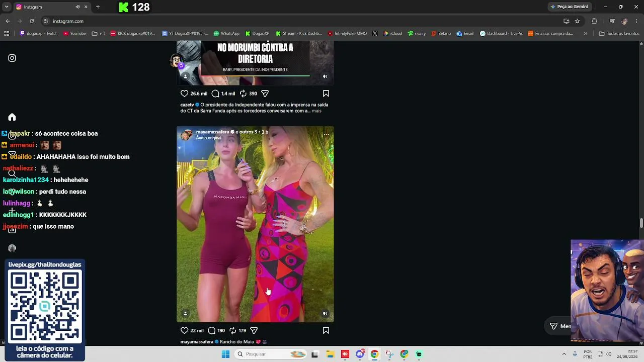Open the Instagram logo link in the sidebar

tap(12, 58)
